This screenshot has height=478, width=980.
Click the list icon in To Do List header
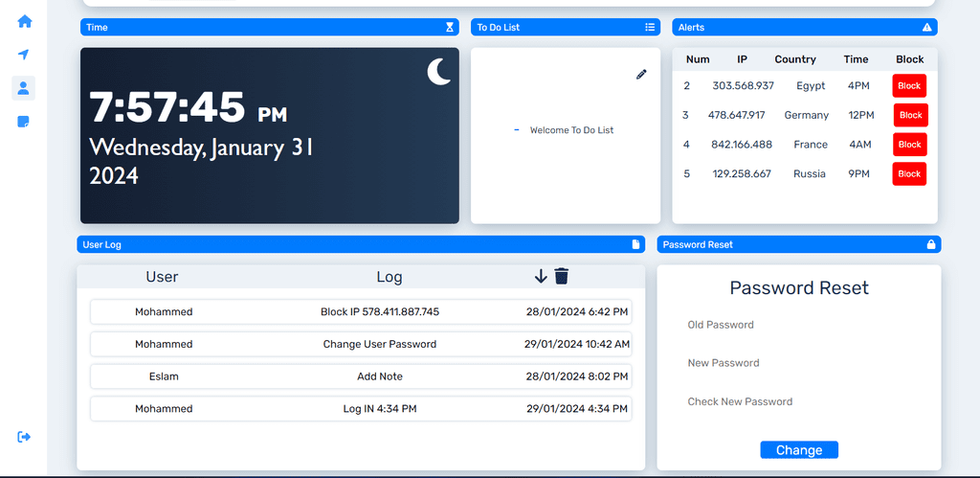click(650, 27)
